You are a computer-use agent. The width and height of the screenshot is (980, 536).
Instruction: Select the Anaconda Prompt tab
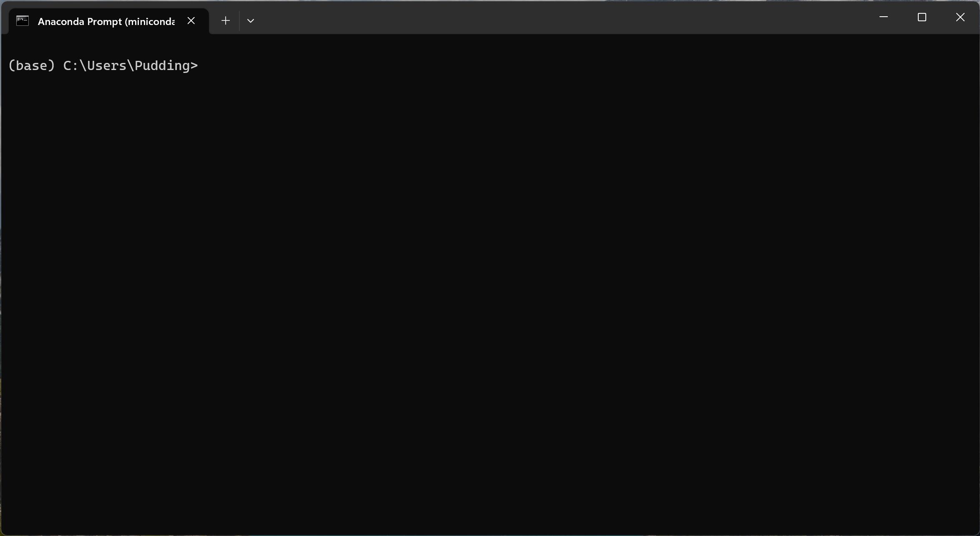point(108,21)
